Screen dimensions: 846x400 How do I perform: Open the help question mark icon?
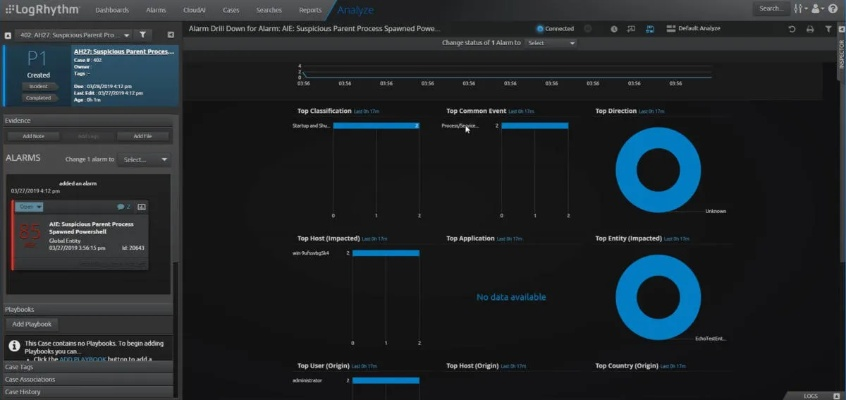coord(834,9)
